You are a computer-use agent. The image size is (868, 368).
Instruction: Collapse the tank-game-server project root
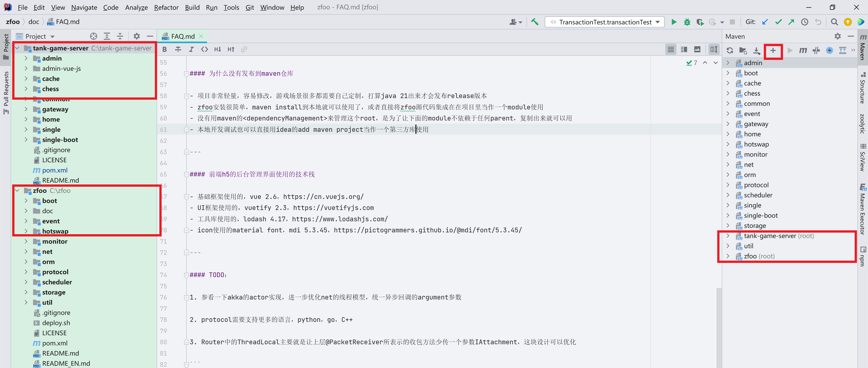17,48
